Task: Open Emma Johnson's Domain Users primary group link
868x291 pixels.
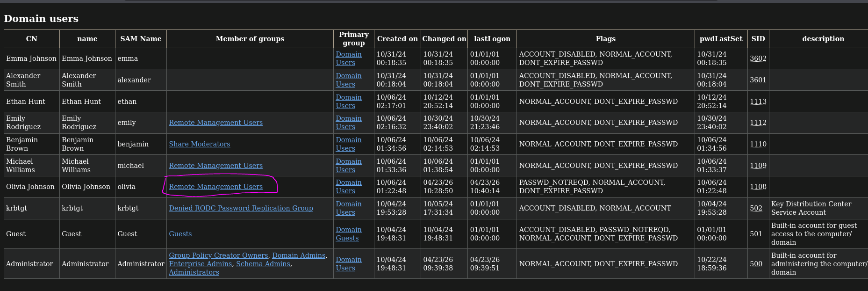Action: coord(348,58)
